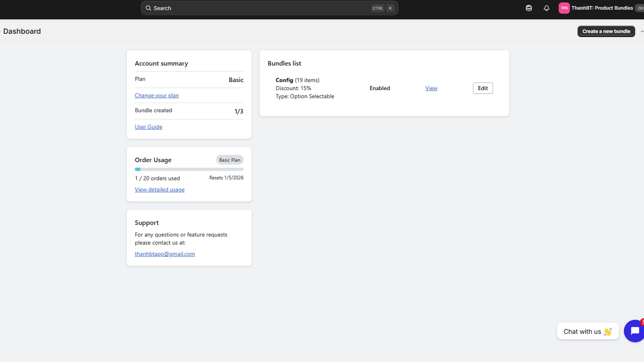Click thanhbtapp@gmail.com support email
The width and height of the screenshot is (644, 362).
coord(165,254)
